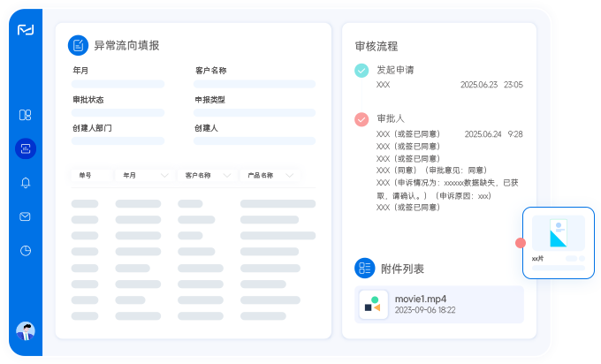Expand the 客户名称 column filter dropdown
The width and height of the screenshot is (601, 364).
click(226, 176)
